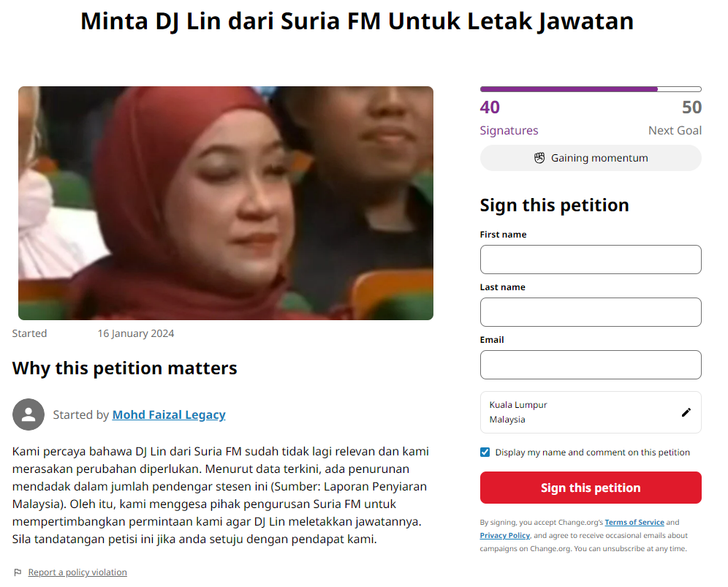Open the Privacy Policy link
This screenshot has width=728, height=587.
click(x=504, y=535)
